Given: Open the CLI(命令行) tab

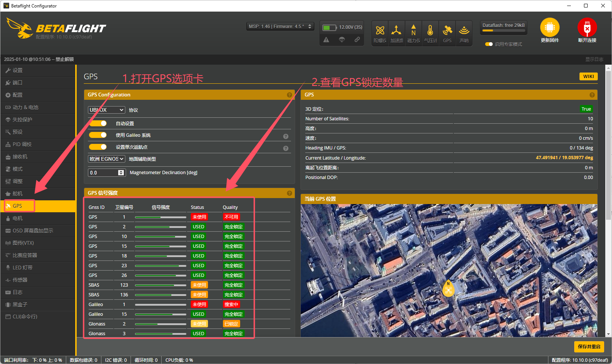Looking at the screenshot, I should point(38,317).
